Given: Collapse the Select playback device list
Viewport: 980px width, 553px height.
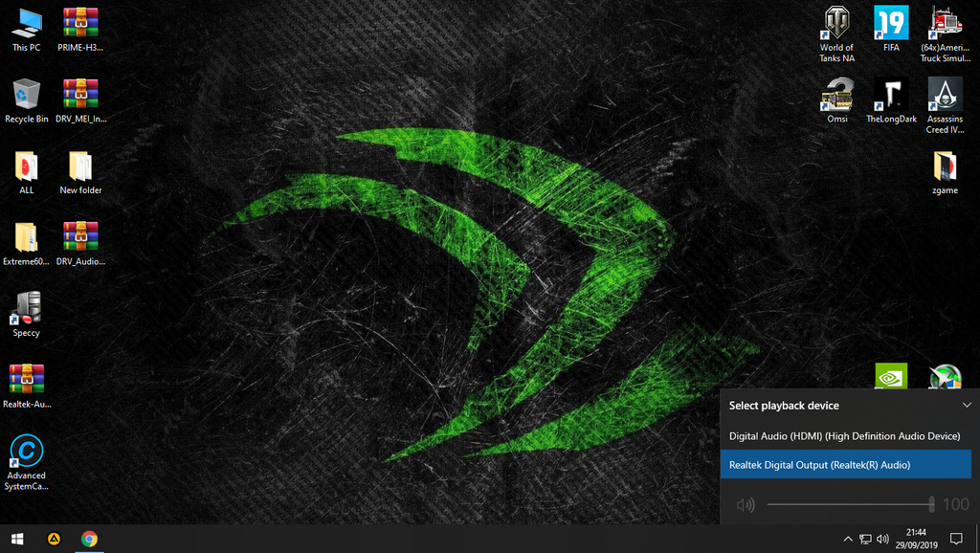Looking at the screenshot, I should tap(967, 405).
